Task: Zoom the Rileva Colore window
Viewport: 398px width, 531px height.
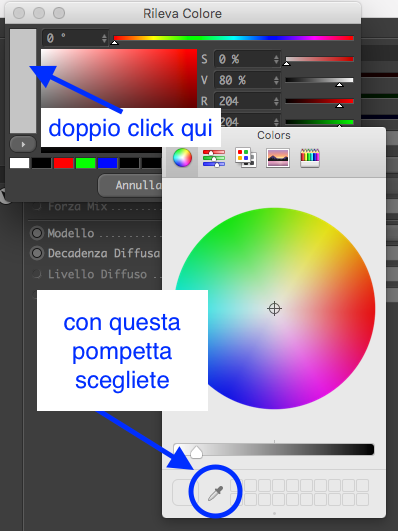Action: pyautogui.click(x=59, y=13)
